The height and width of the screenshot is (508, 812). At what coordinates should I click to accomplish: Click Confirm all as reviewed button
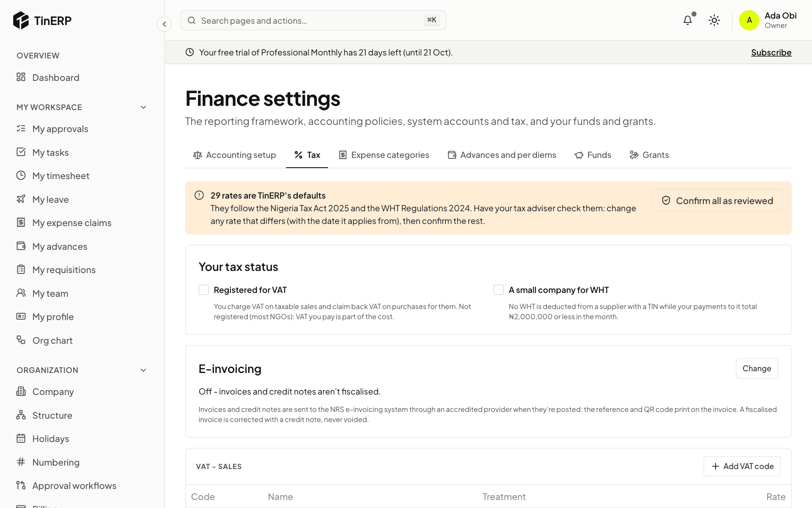click(x=717, y=201)
